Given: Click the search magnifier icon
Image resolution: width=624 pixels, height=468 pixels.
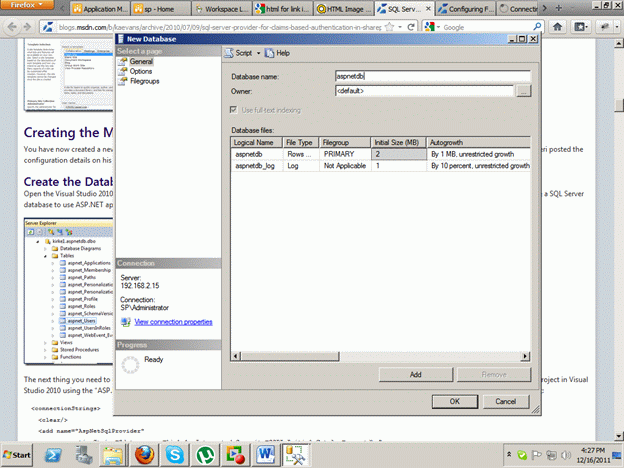Looking at the screenshot, I should (537, 27).
